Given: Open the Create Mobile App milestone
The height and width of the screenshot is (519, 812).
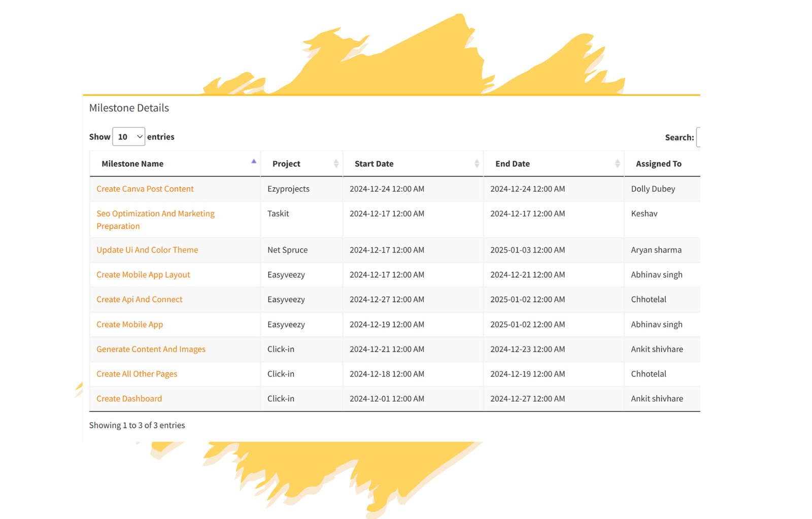Looking at the screenshot, I should pyautogui.click(x=130, y=325).
